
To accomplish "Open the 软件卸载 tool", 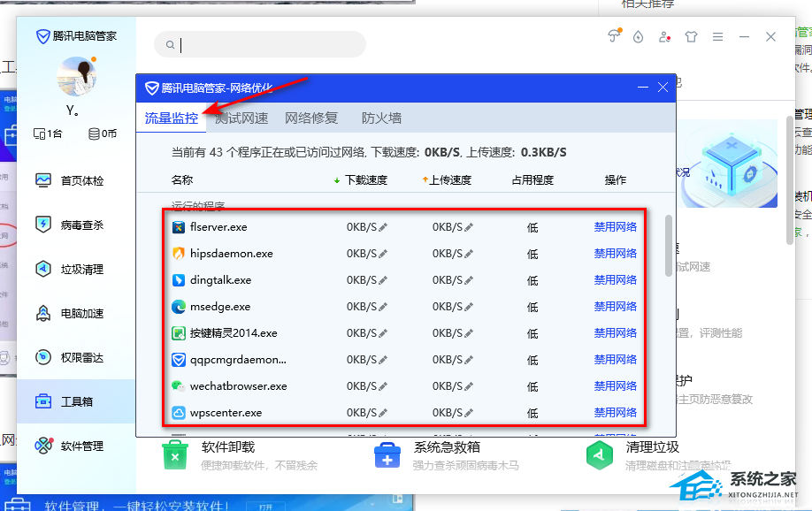I will (x=241, y=455).
